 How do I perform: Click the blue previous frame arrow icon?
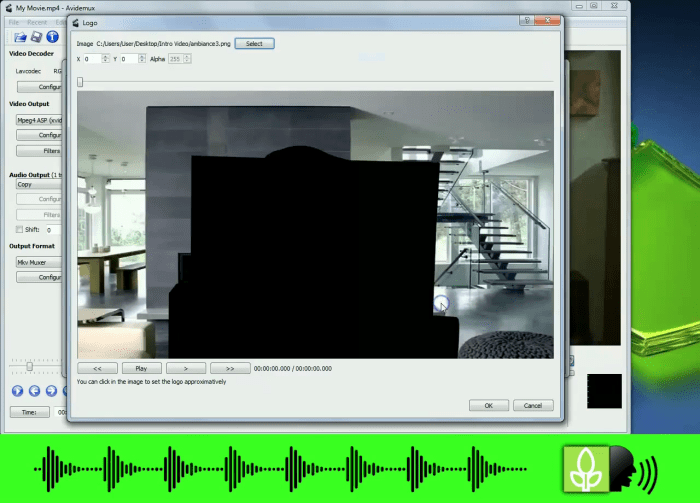pos(35,391)
